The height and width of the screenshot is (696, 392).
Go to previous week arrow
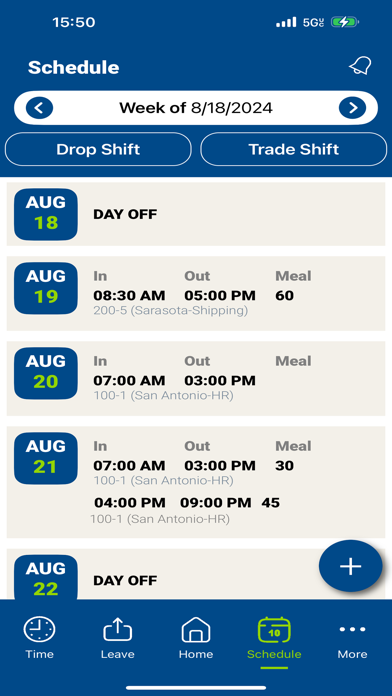coord(40,108)
